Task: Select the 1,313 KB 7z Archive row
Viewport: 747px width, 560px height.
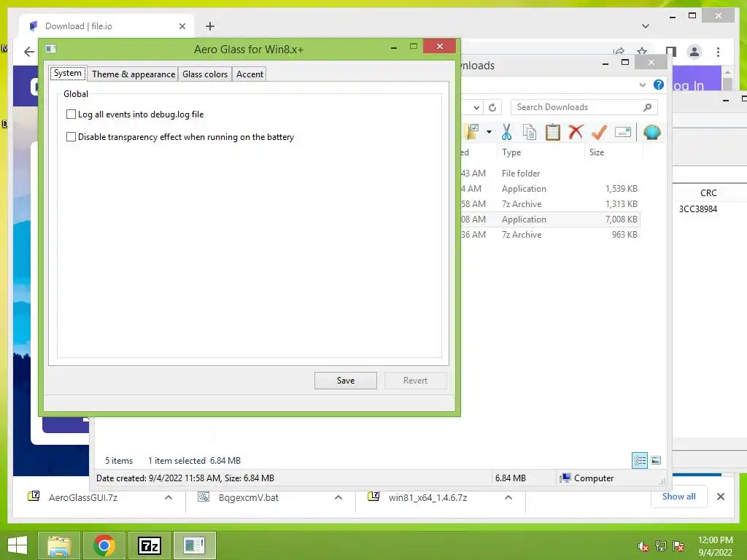Action: [x=550, y=204]
